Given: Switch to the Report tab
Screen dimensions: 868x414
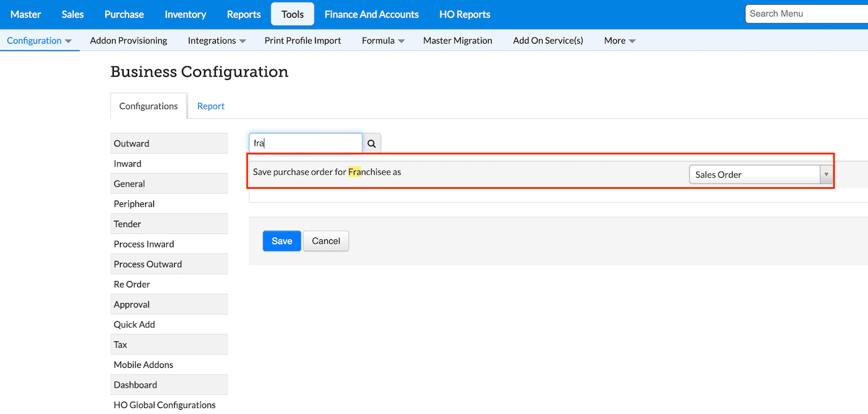Looking at the screenshot, I should [x=211, y=106].
